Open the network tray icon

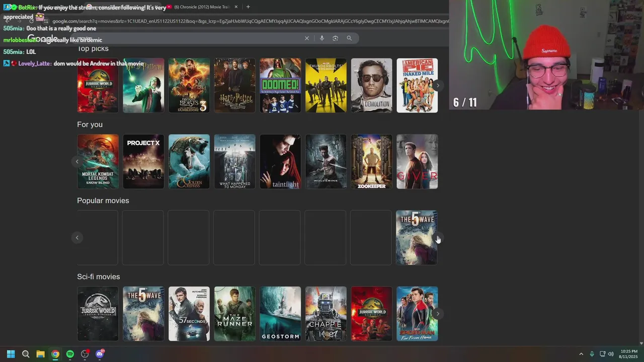[x=602, y=354]
